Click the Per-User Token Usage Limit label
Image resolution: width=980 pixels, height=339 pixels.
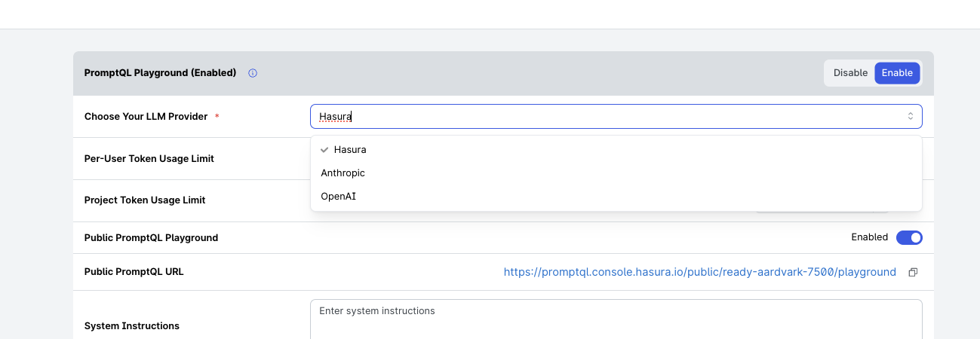click(149, 159)
